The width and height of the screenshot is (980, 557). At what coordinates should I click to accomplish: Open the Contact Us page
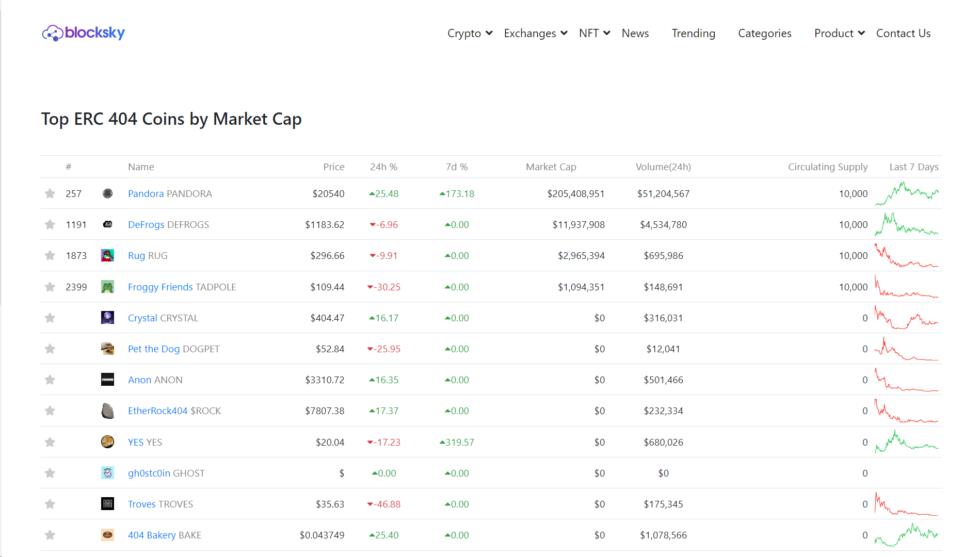[x=904, y=33]
